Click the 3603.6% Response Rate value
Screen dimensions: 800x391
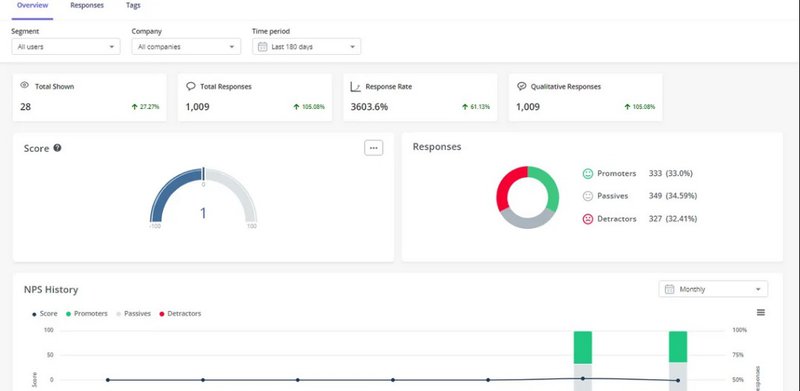(x=369, y=107)
